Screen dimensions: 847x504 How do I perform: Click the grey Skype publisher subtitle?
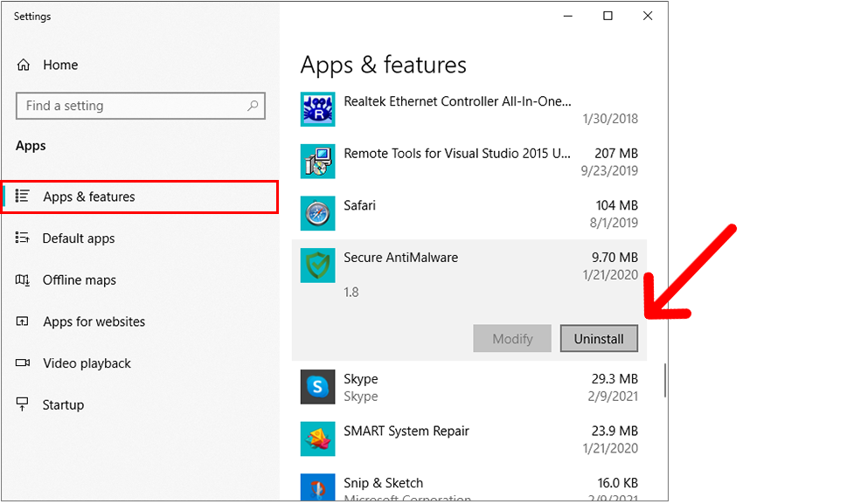point(361,397)
